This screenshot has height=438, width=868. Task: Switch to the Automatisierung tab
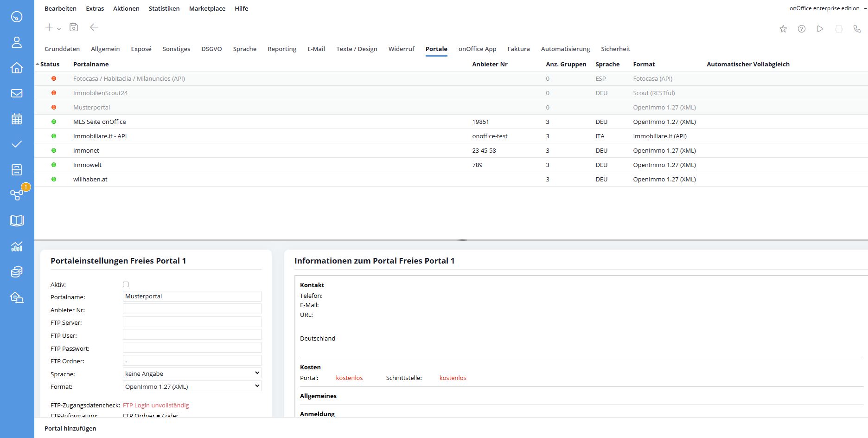[565, 49]
